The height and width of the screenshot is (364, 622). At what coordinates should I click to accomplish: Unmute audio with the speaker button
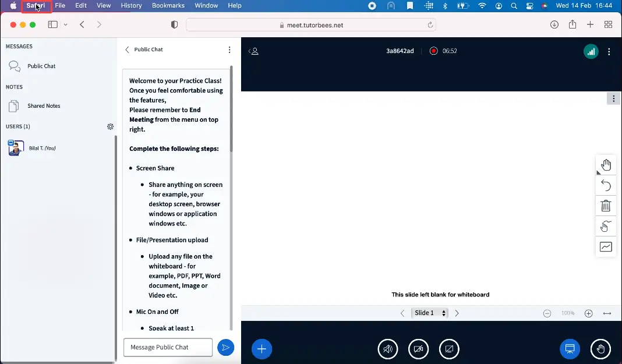(387, 349)
